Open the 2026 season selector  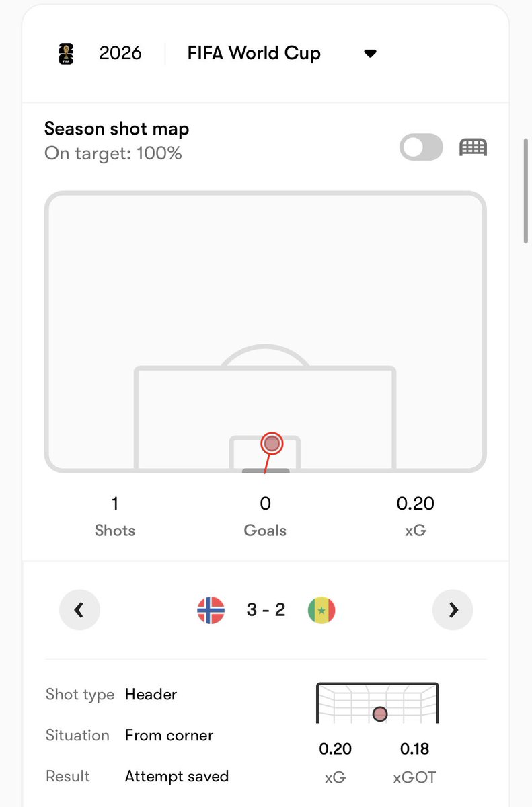(x=120, y=54)
